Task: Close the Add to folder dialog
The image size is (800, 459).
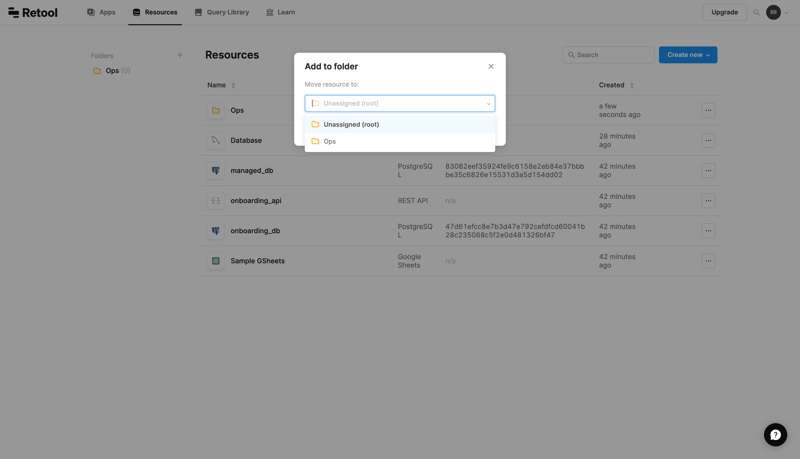Action: (x=491, y=66)
